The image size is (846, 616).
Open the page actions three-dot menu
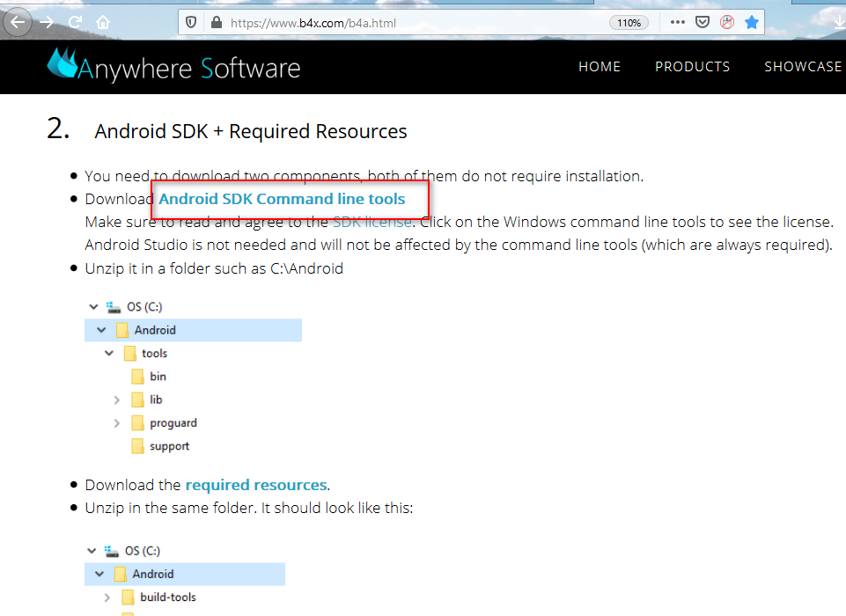point(677,23)
